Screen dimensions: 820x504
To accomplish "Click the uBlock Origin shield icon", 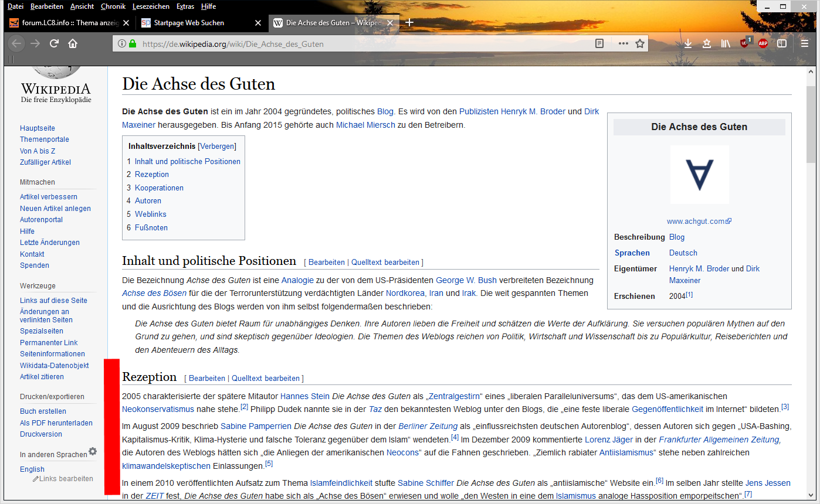I will [744, 43].
